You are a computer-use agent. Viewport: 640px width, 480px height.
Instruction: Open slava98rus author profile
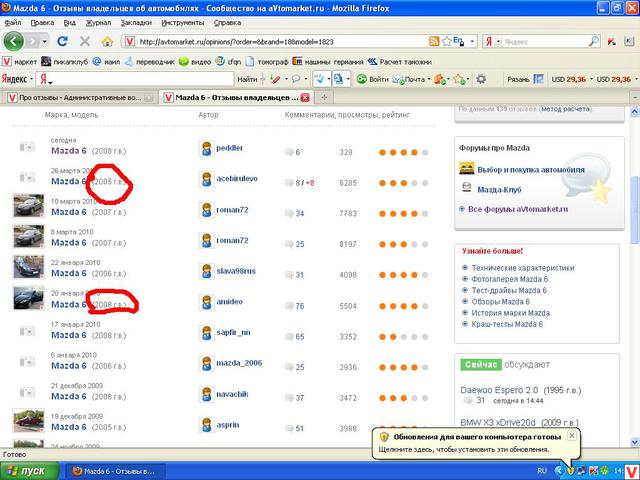coord(236,271)
